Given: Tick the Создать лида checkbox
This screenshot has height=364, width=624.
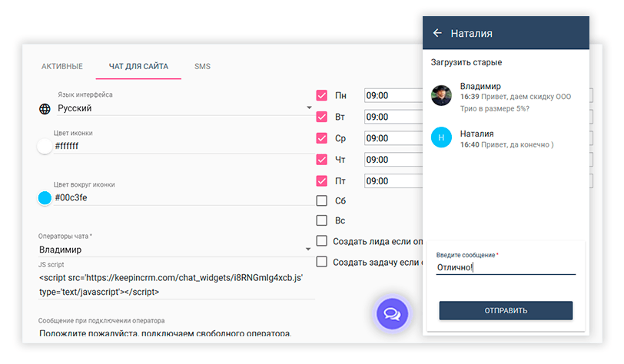Looking at the screenshot, I should click(321, 240).
